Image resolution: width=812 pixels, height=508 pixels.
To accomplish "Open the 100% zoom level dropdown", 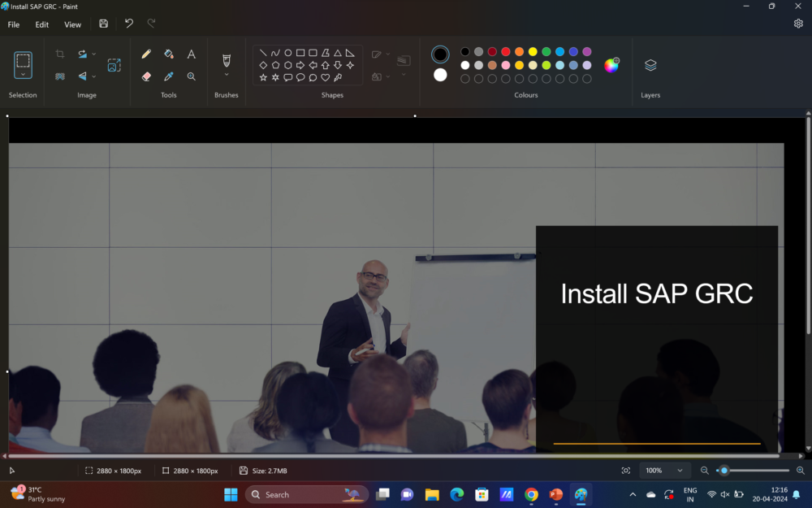I will coord(680,471).
